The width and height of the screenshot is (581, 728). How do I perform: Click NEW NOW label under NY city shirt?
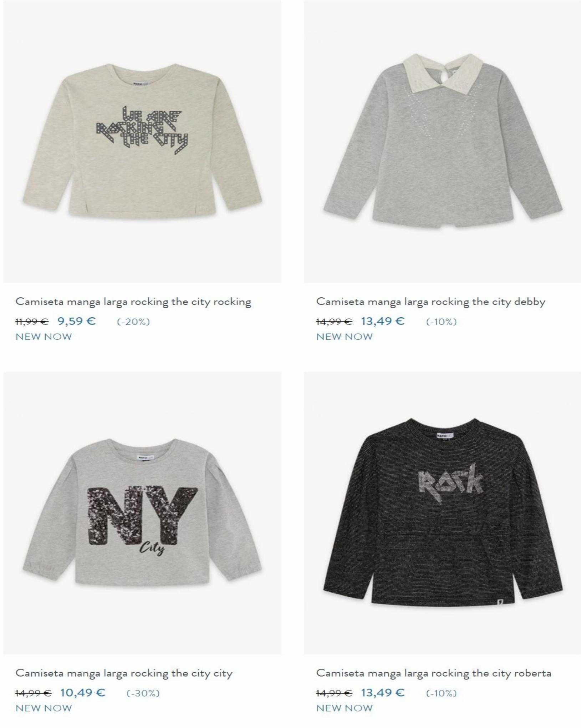coord(44,708)
